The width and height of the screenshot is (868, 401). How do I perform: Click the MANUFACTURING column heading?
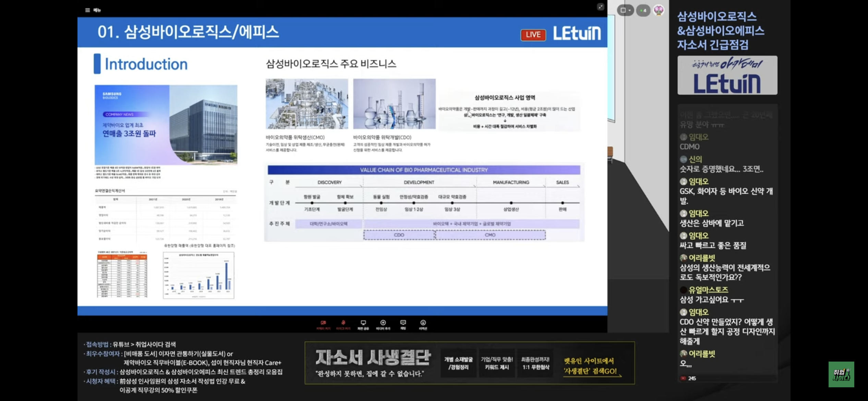coord(511,182)
